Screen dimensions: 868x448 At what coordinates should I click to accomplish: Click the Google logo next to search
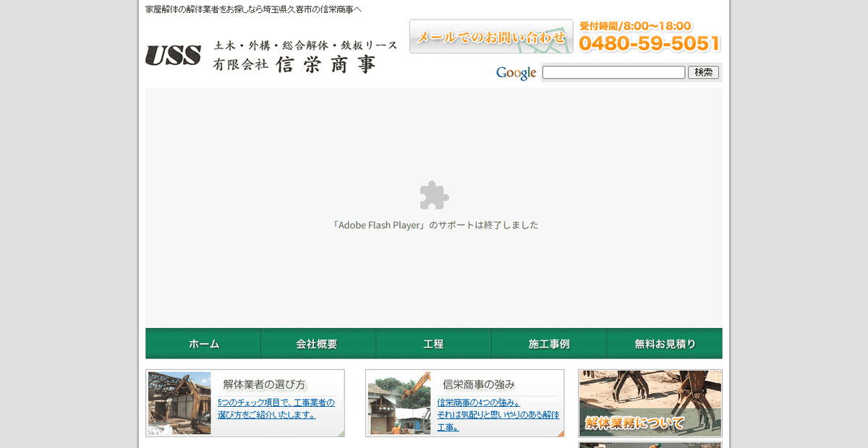pyautogui.click(x=515, y=72)
